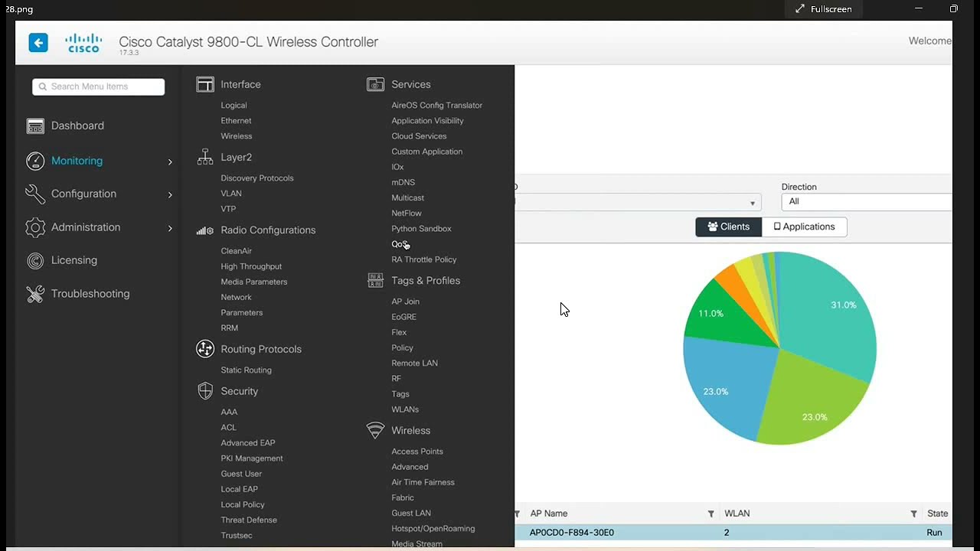Open NetFlow under Services

point(407,214)
